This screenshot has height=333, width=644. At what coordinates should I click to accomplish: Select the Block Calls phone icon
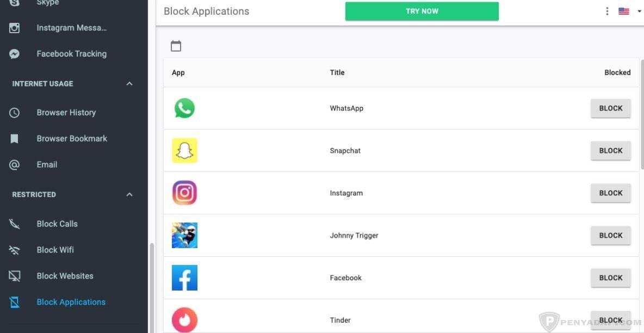(x=15, y=224)
